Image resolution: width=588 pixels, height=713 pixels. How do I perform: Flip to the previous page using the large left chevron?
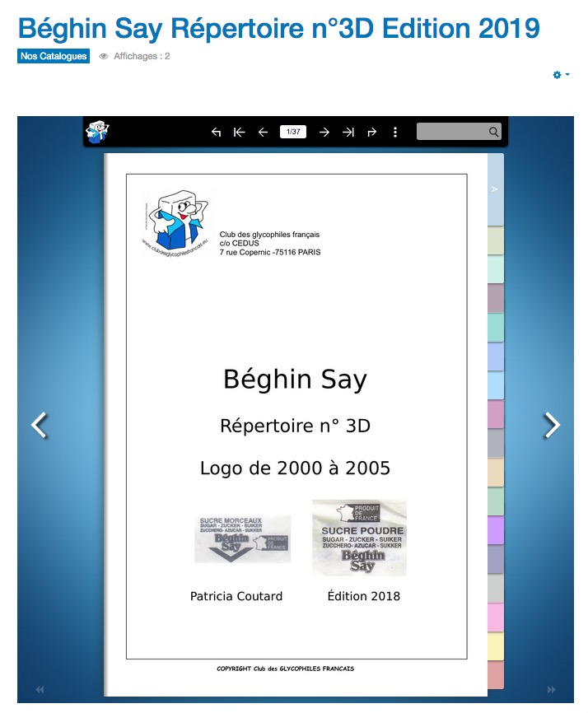pyautogui.click(x=40, y=425)
